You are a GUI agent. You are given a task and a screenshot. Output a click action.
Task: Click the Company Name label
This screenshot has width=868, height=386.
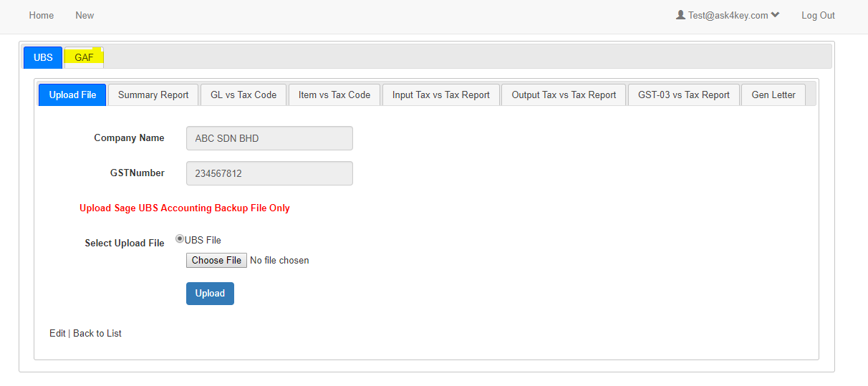pyautogui.click(x=129, y=137)
